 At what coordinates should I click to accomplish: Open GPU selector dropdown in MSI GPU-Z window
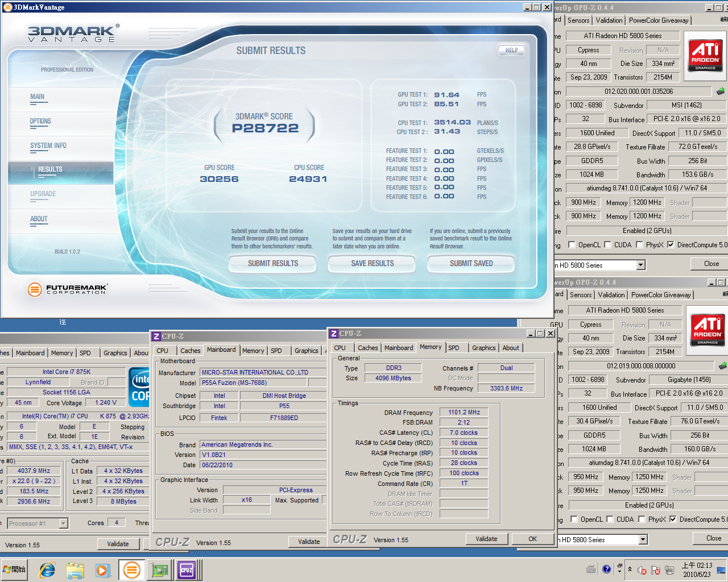641,265
